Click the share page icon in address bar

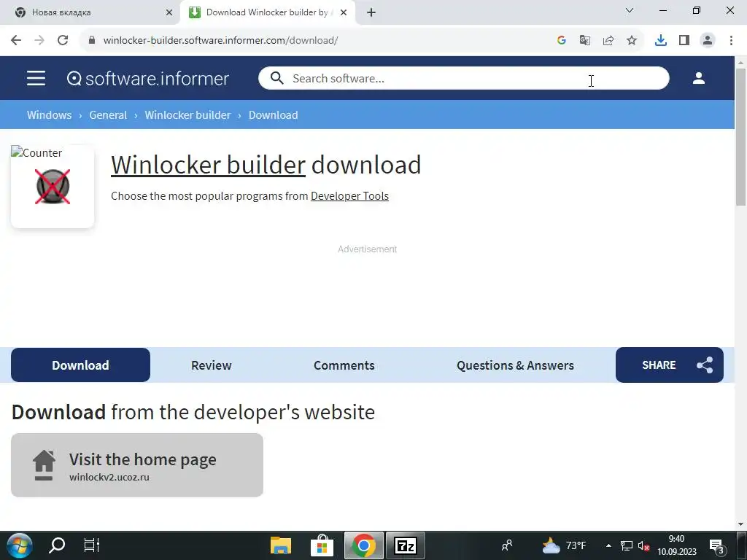tap(608, 40)
